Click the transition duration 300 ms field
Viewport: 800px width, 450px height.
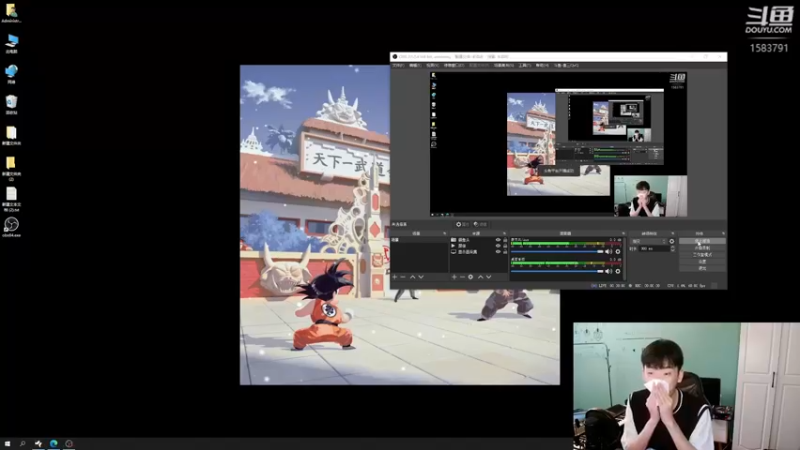[x=655, y=248]
